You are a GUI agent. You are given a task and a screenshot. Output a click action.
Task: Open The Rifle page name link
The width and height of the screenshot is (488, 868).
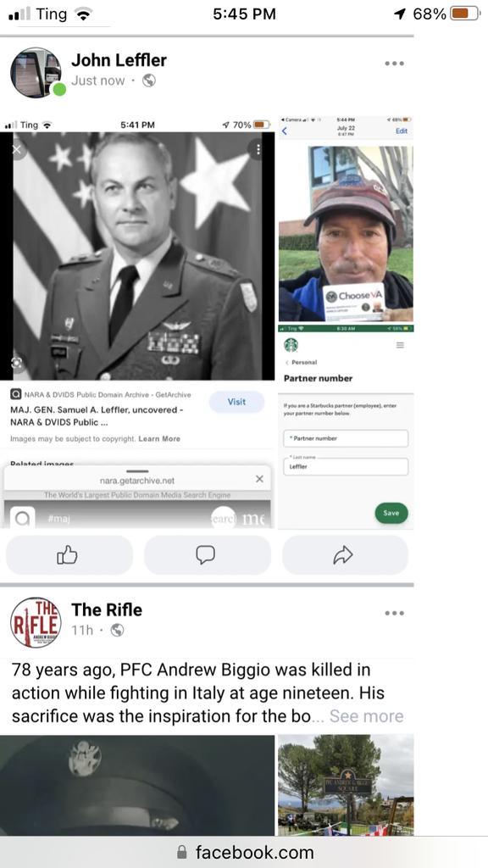pos(107,609)
